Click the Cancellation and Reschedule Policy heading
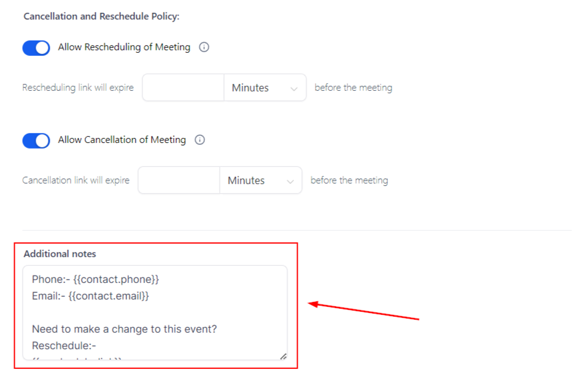 101,17
